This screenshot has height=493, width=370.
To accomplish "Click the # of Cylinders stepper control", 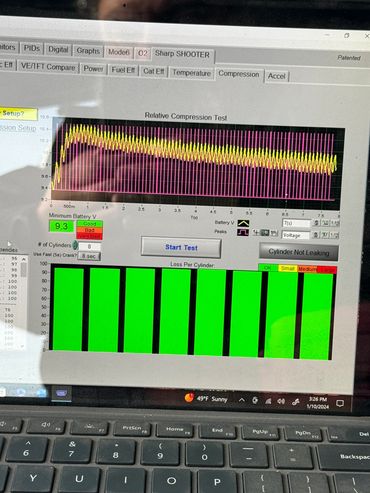I will [75, 245].
